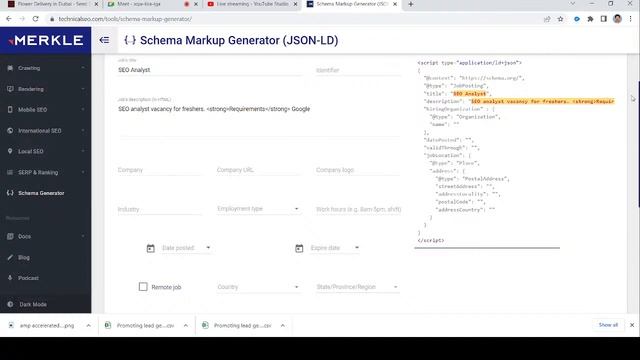The width and height of the screenshot is (640, 360).
Task: Open the SERP & Ranking sidebar section
Action: click(46, 172)
